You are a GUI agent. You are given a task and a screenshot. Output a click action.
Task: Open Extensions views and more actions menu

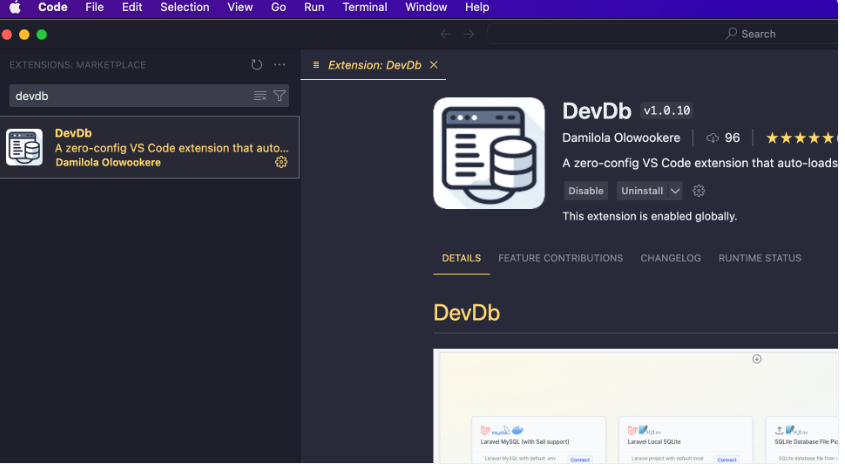(279, 65)
